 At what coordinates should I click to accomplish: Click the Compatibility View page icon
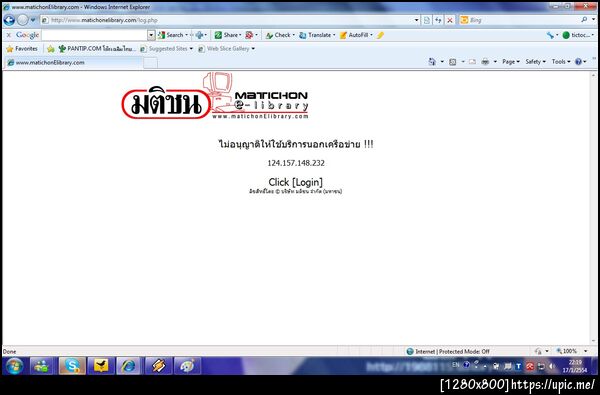tap(427, 20)
